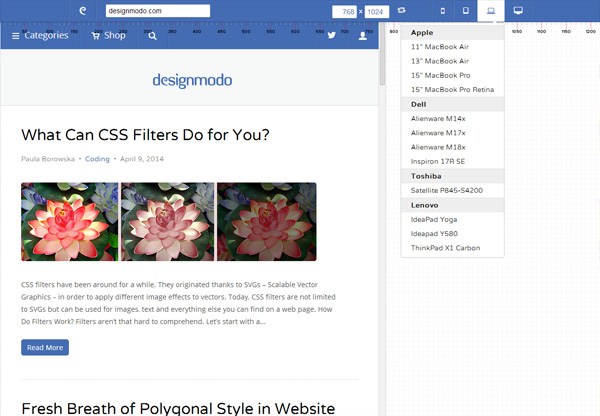This screenshot has height=416, width=600.
Task: Edit the designmodo.com URL field
Action: [158, 11]
